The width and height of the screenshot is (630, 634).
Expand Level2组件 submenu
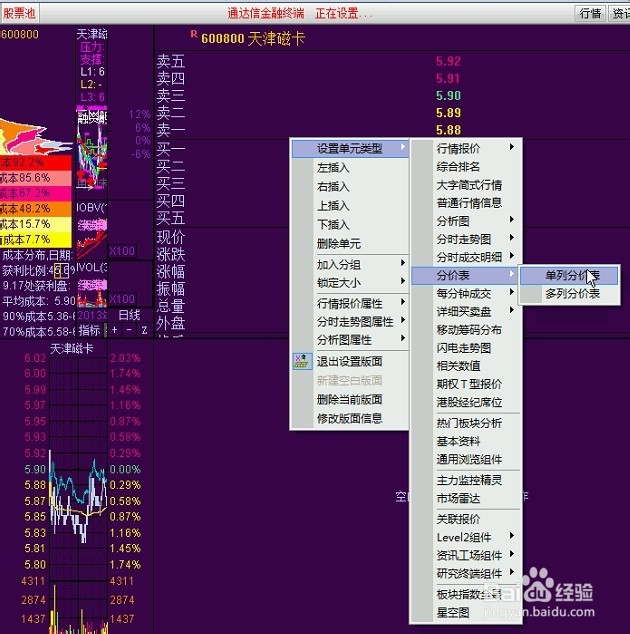467,537
